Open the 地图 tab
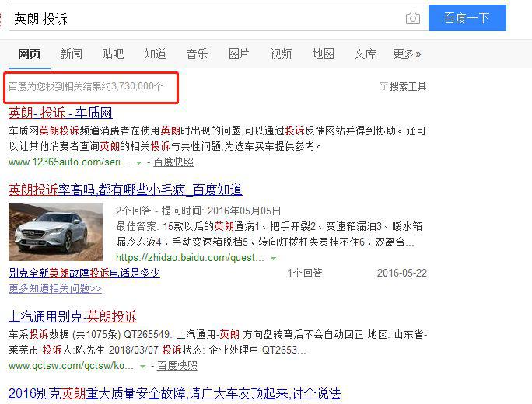 point(323,54)
